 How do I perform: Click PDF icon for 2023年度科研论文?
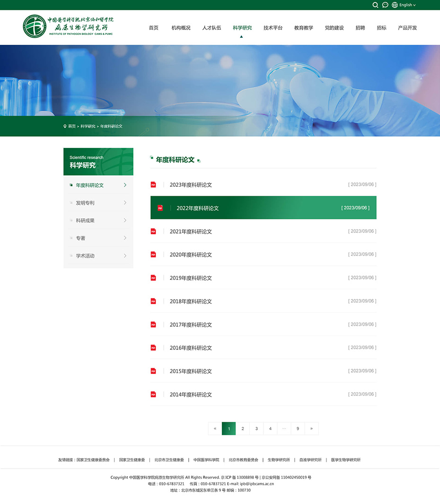[x=153, y=184]
